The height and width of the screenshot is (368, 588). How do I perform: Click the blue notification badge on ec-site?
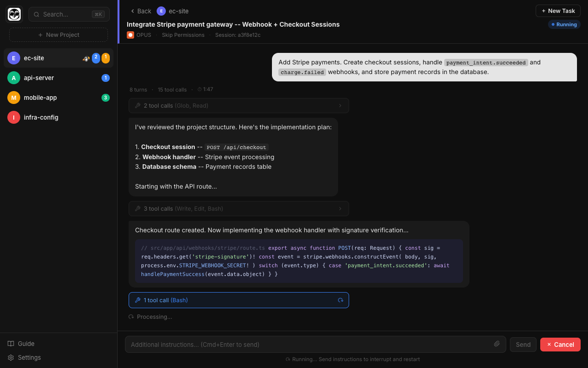[96, 58]
